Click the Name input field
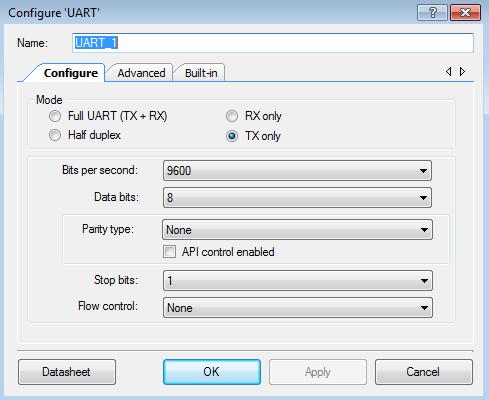The height and width of the screenshot is (400, 489). click(x=273, y=43)
